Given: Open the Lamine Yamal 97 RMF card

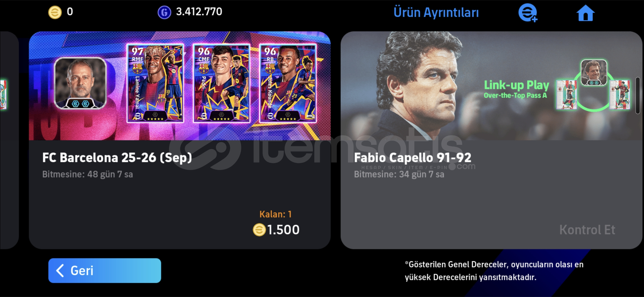Looking at the screenshot, I should (x=155, y=83).
